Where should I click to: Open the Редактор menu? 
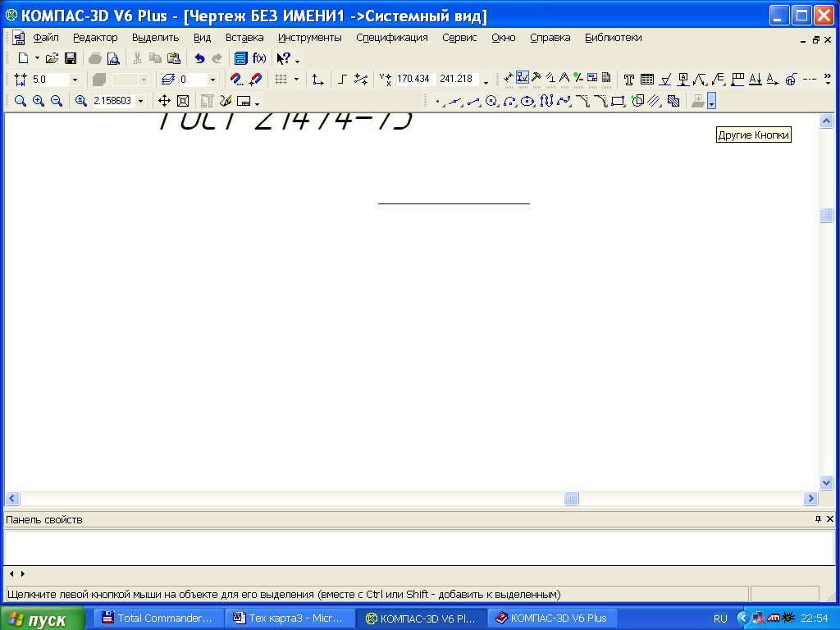[95, 38]
